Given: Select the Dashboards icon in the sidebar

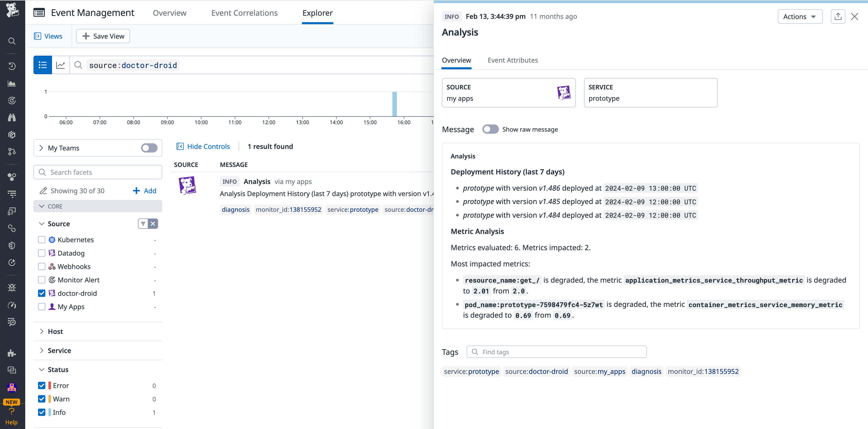Looking at the screenshot, I should [12, 84].
